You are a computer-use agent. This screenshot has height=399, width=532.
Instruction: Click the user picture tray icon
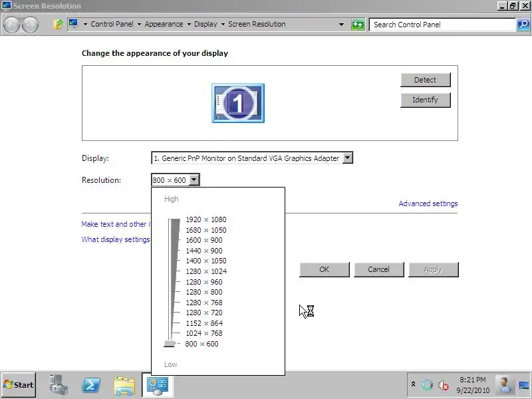(x=505, y=385)
